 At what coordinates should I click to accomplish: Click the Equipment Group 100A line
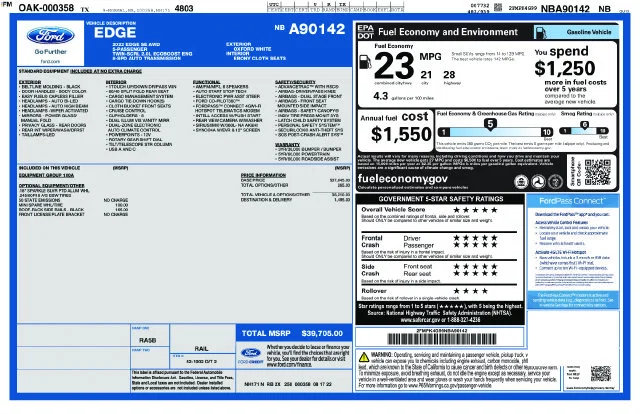click(46, 175)
